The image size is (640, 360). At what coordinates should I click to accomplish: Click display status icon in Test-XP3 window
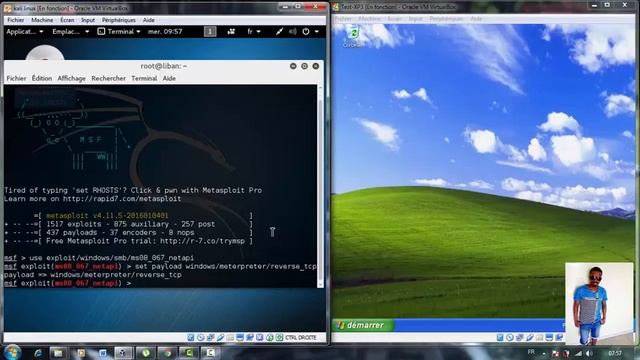pyautogui.click(x=549, y=338)
